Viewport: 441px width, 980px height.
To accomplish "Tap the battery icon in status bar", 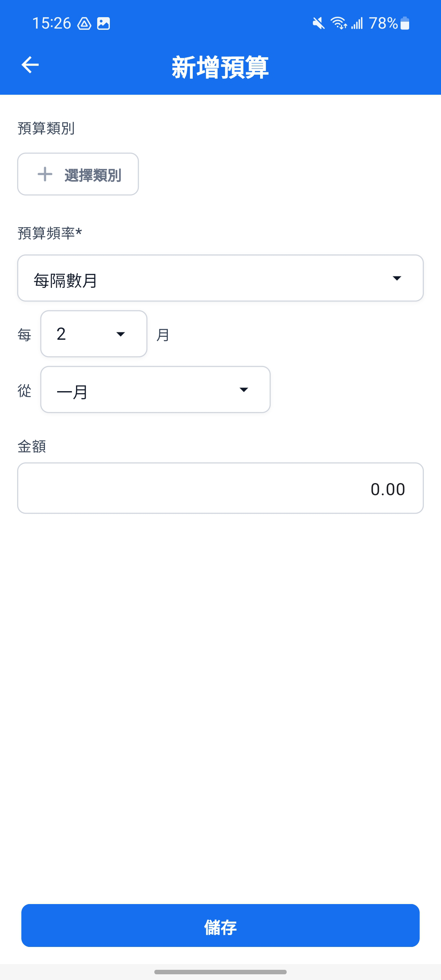I will point(405,23).
